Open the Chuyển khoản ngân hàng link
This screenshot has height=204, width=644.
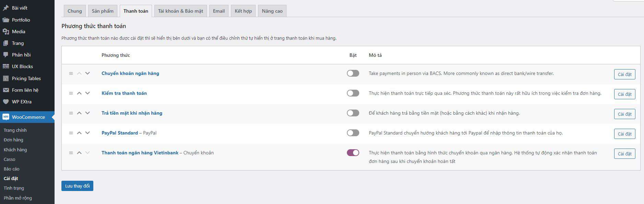pyautogui.click(x=130, y=73)
